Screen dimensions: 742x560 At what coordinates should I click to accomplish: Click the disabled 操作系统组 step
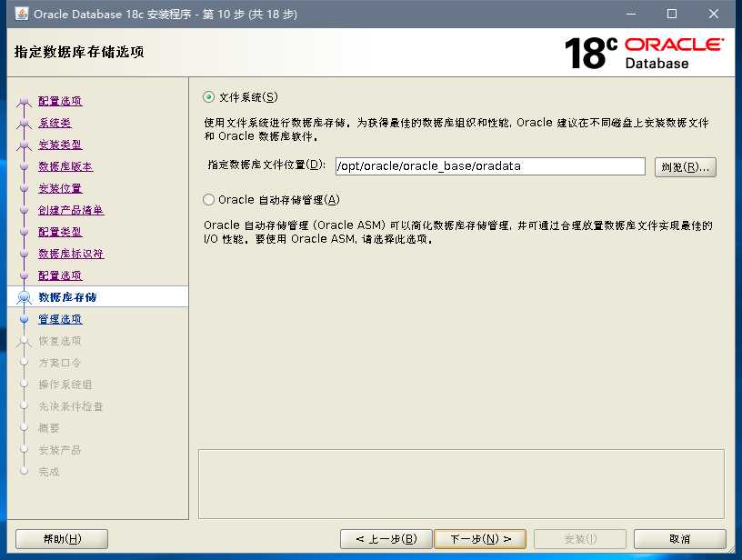65,385
